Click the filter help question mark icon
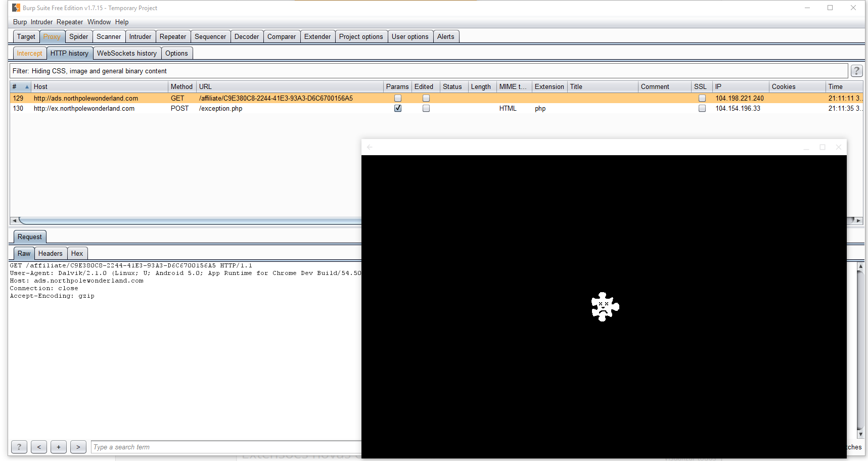This screenshot has height=461, width=868. [856, 71]
